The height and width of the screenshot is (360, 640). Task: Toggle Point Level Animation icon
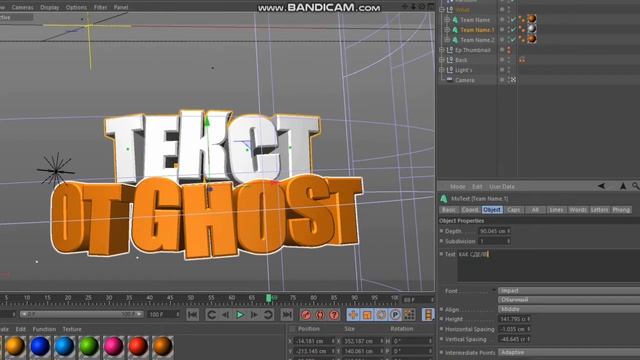(409, 315)
